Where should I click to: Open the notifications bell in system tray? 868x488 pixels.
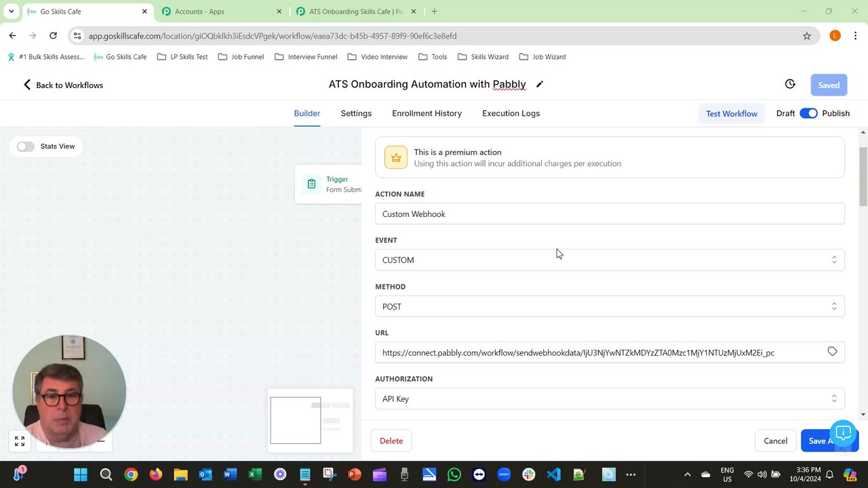[829, 474]
